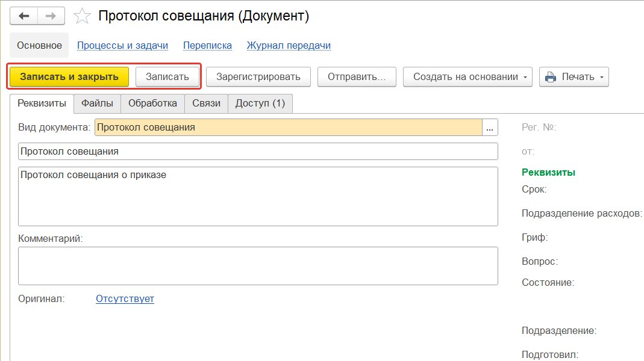Open the Вид документа selection ellipsis button
The image size is (644, 361).
tap(490, 128)
